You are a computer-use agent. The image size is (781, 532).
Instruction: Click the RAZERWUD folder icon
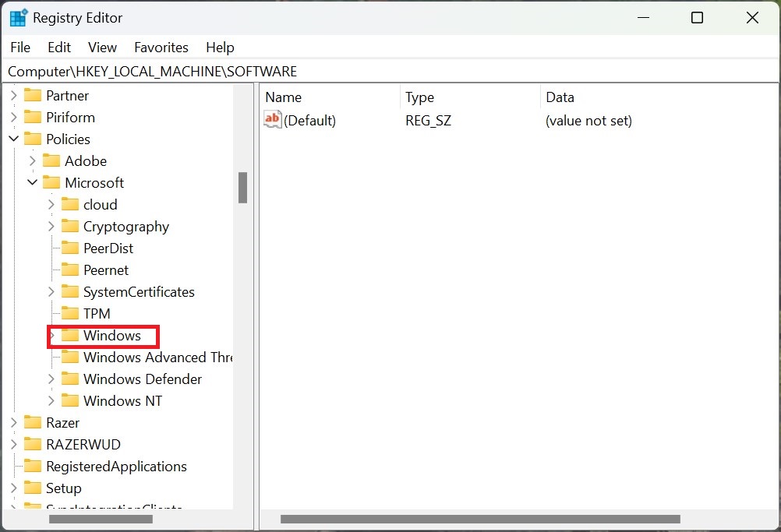tap(33, 445)
